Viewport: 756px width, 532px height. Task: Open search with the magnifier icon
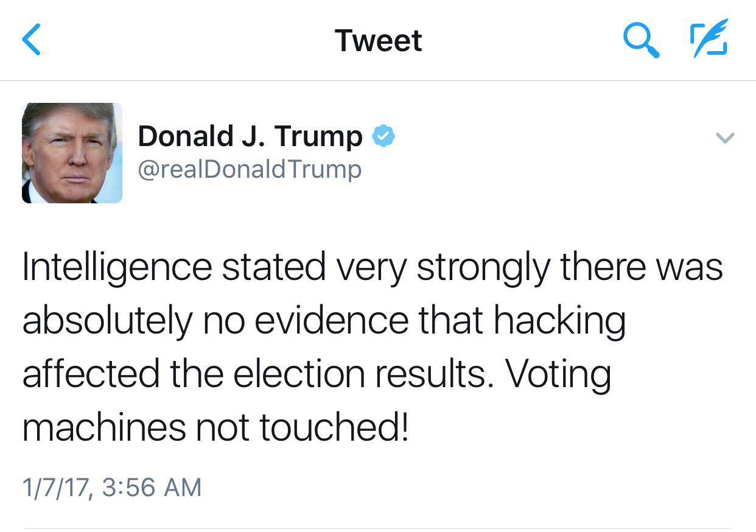[642, 40]
